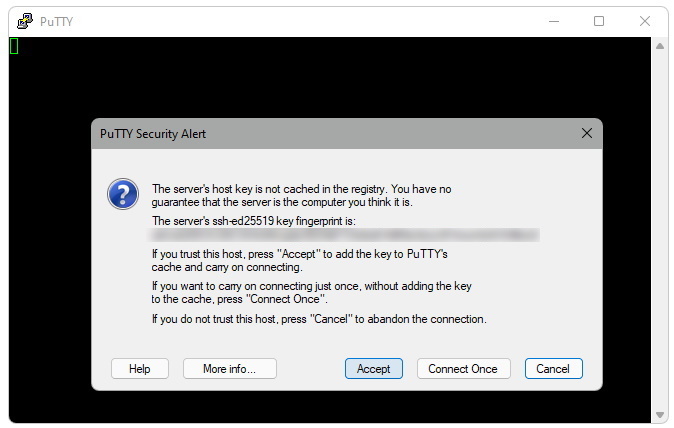Click the terminal scrollbar up arrow
The height and width of the screenshot is (428, 674).
(x=660, y=46)
